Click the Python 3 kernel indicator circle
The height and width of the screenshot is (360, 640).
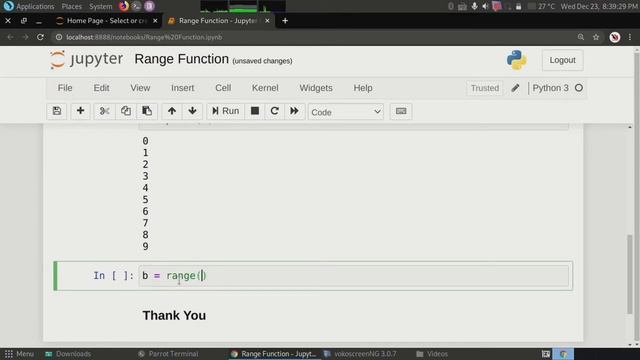point(579,88)
